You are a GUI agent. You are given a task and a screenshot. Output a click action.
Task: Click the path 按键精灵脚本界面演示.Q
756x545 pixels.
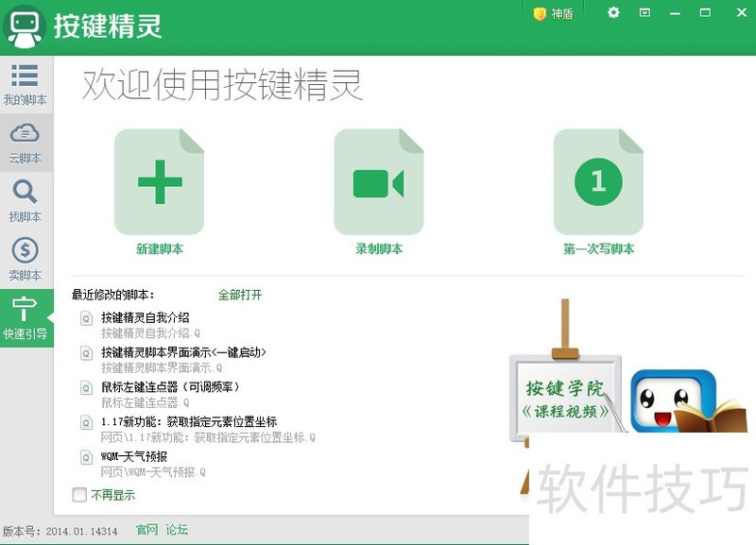tap(162, 368)
